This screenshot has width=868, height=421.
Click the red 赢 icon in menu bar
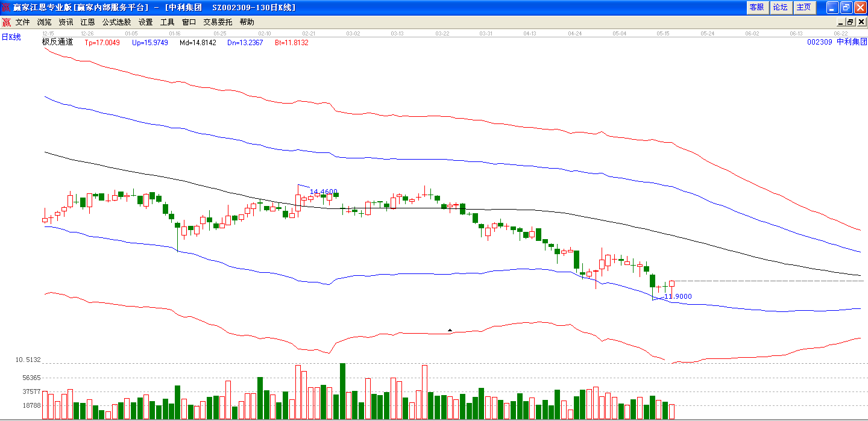coord(6,22)
